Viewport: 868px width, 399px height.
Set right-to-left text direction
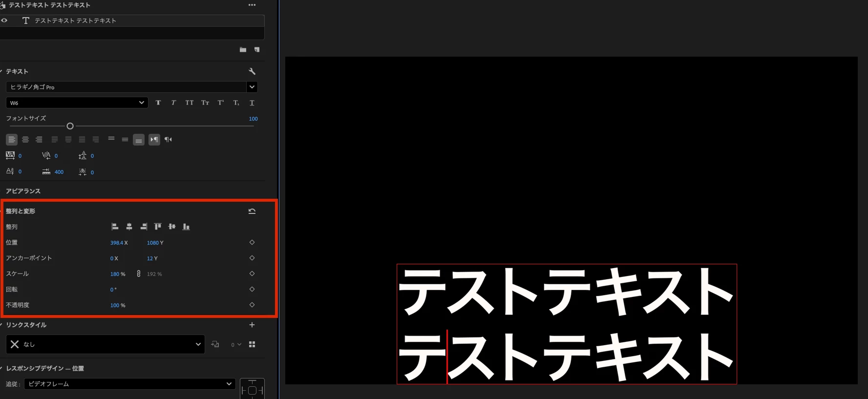(x=168, y=140)
